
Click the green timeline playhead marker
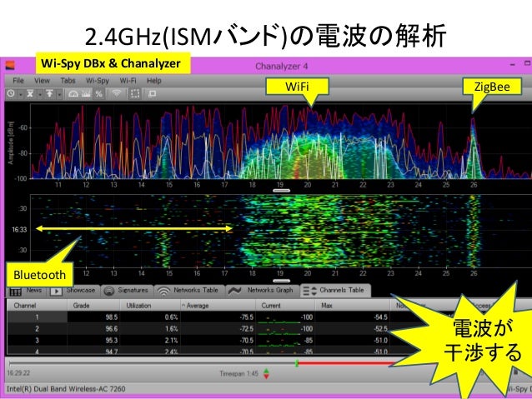point(297,364)
